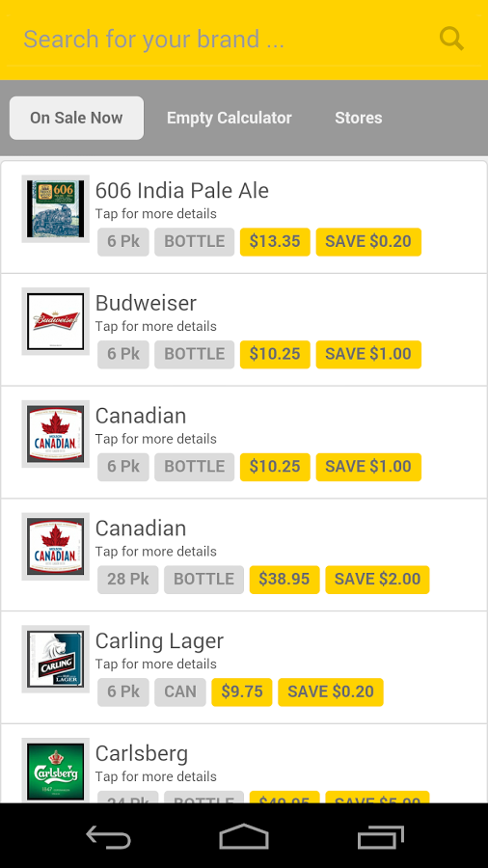Select the On Sale Now tab
The height and width of the screenshot is (868, 488).
pyautogui.click(x=76, y=118)
